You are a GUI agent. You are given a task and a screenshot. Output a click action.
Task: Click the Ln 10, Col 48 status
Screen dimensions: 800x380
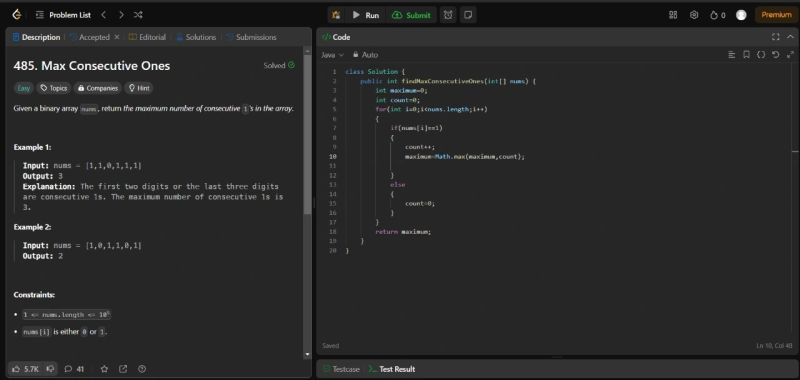coord(774,346)
